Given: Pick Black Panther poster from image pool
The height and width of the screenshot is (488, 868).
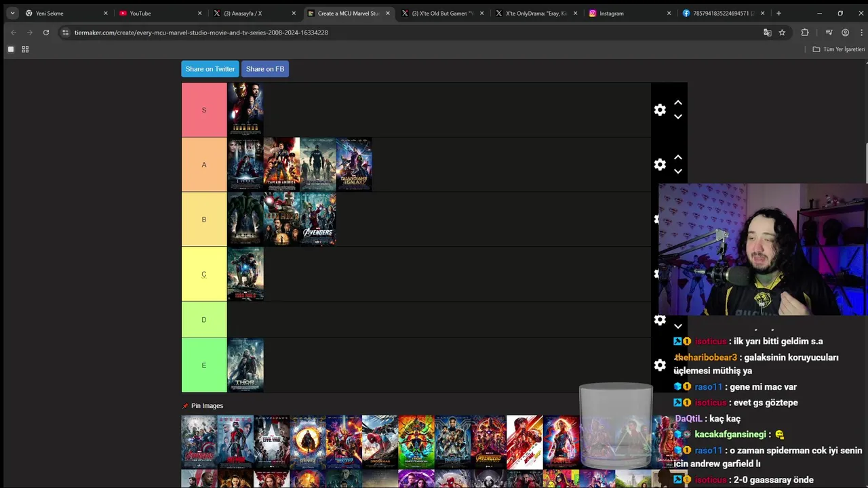Looking at the screenshot, I should [452, 442].
